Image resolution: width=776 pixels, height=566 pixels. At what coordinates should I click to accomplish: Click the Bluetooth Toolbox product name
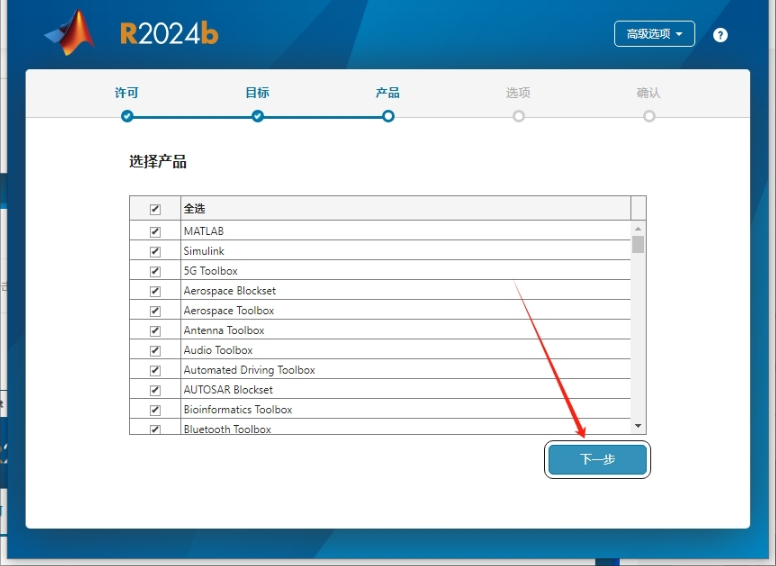pos(228,429)
